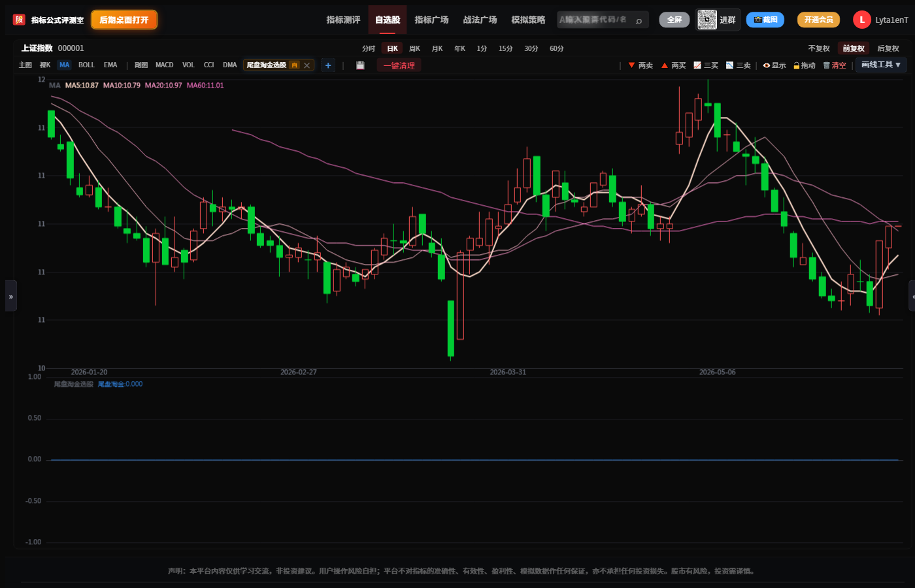Click the red 股 app logo icon
This screenshot has width=915, height=588.
coord(19,20)
